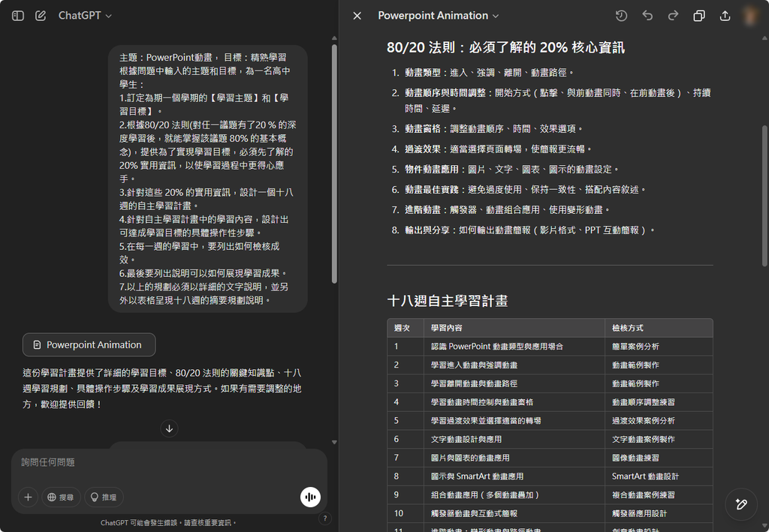The width and height of the screenshot is (769, 532).
Task: Click the assistant reply paragraph text
Action: coord(162,389)
